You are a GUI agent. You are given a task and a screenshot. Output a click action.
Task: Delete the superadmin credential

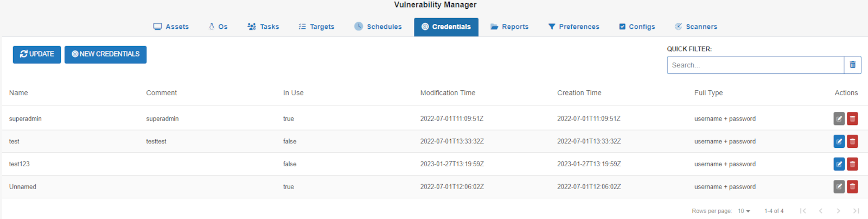point(852,118)
